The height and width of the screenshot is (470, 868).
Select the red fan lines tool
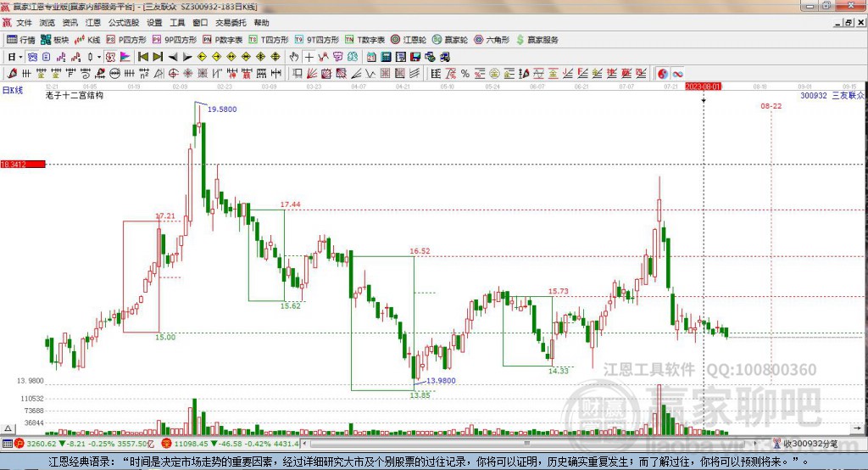click(312, 73)
